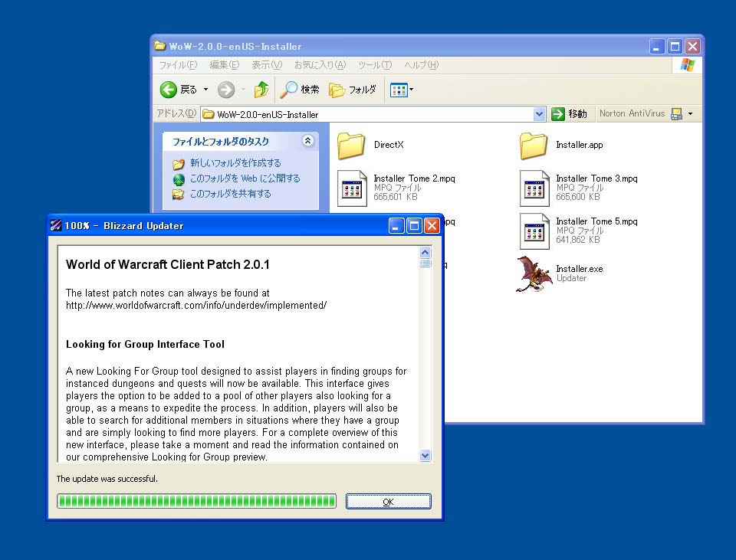This screenshot has height=560, width=736.
Task: Maximize the WoW-2.0.0-enUS-Installer Explorer window
Action: (x=675, y=47)
